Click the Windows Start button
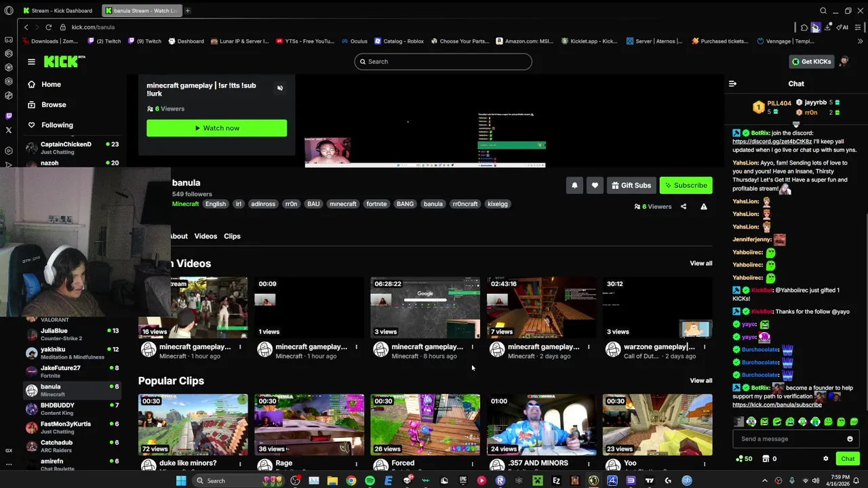868x488 pixels. [181, 481]
